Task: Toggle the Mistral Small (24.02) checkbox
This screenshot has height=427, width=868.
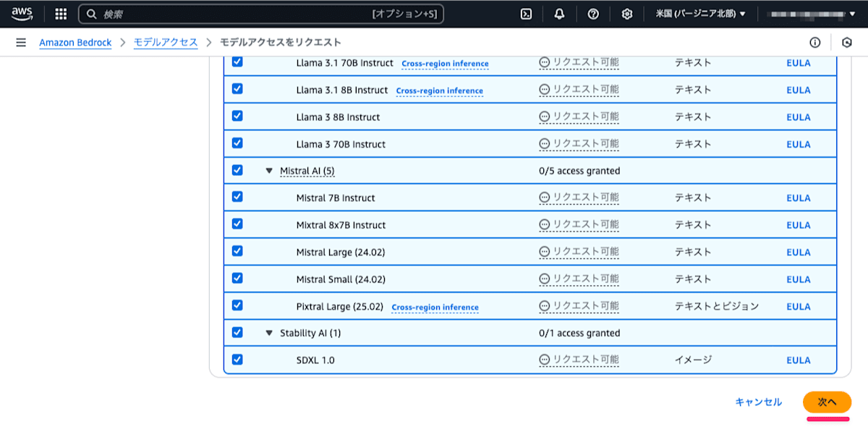Action: point(237,278)
